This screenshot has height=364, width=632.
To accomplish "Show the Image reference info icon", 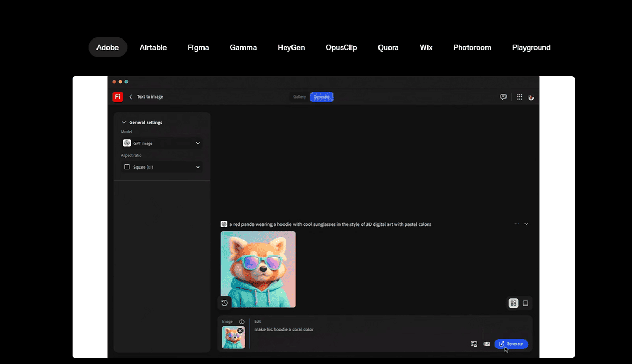I will point(241,322).
